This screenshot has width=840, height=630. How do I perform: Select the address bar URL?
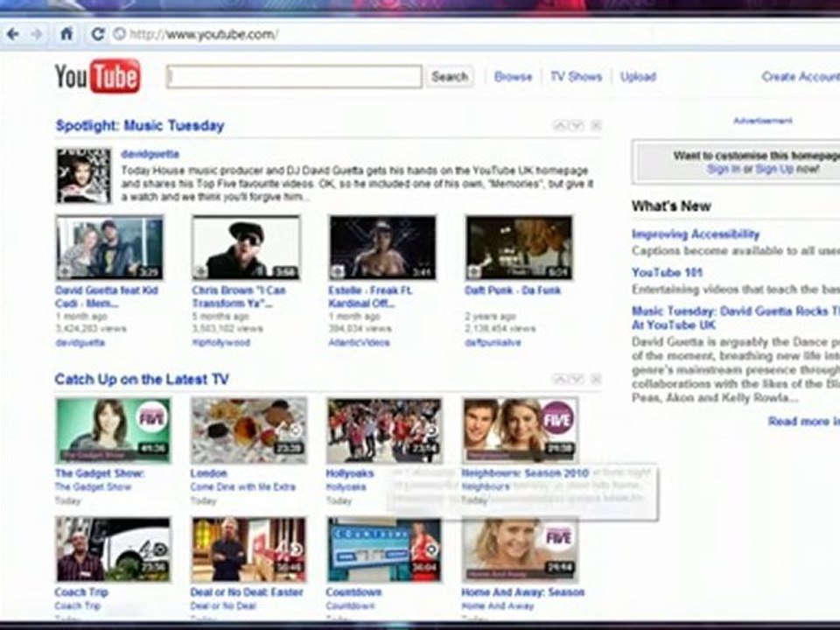coord(204,35)
